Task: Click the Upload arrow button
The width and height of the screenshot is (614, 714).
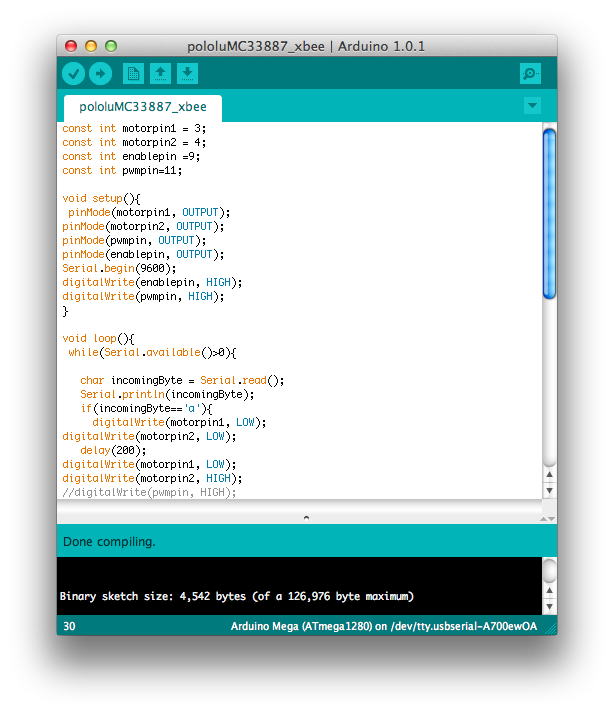Action: click(x=100, y=74)
